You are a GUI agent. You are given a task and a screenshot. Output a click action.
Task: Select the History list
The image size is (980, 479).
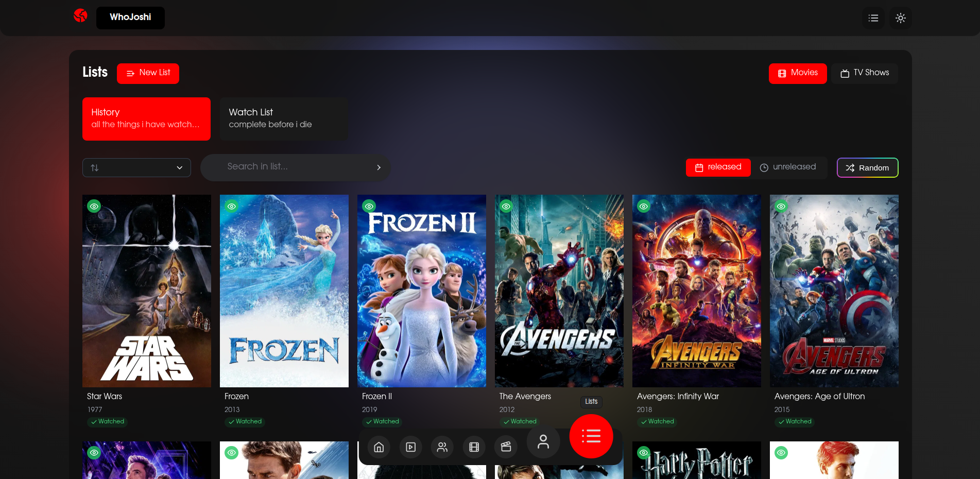146,118
